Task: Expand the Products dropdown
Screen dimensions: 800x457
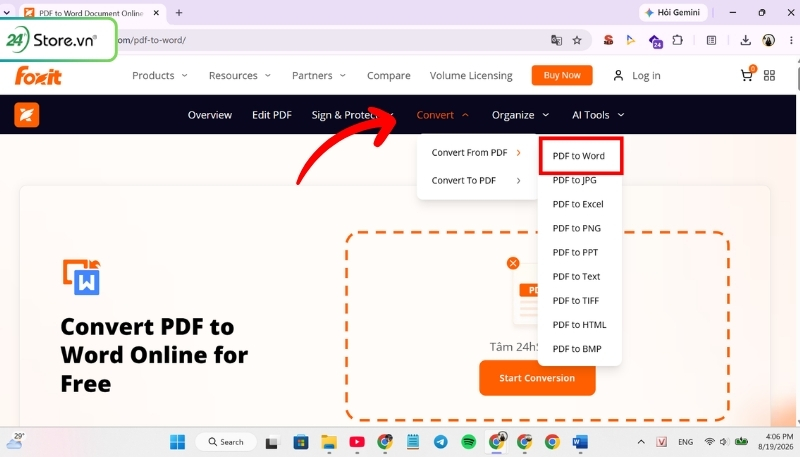Action: pos(160,75)
